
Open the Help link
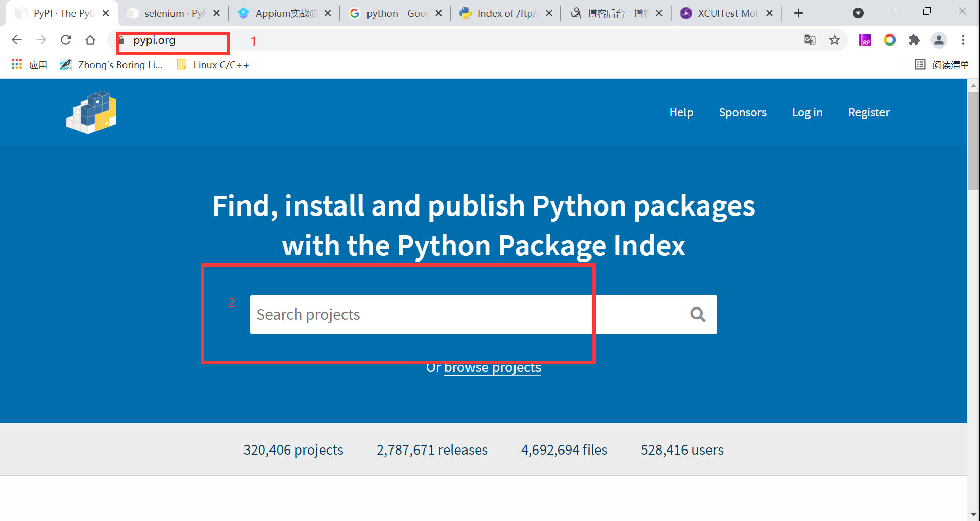[x=681, y=112]
